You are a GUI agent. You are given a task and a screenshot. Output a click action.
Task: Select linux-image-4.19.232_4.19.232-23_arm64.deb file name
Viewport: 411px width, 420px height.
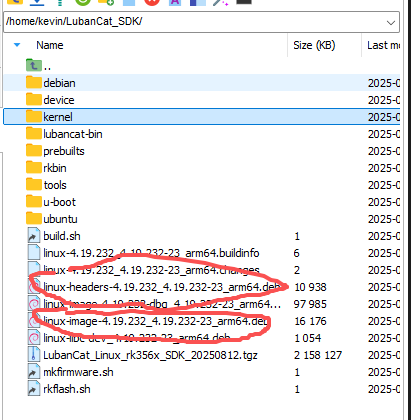coord(156,321)
